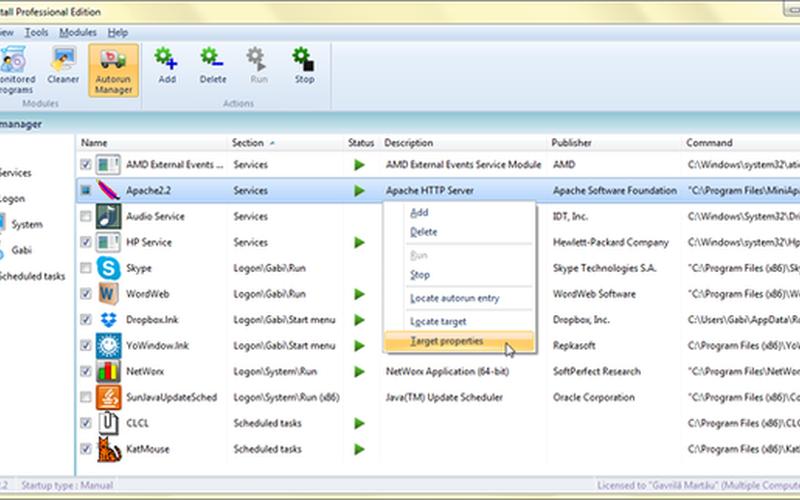Screen dimensions: 800x500
Task: Click the AMD External Events service icon
Action: pyautogui.click(x=108, y=165)
